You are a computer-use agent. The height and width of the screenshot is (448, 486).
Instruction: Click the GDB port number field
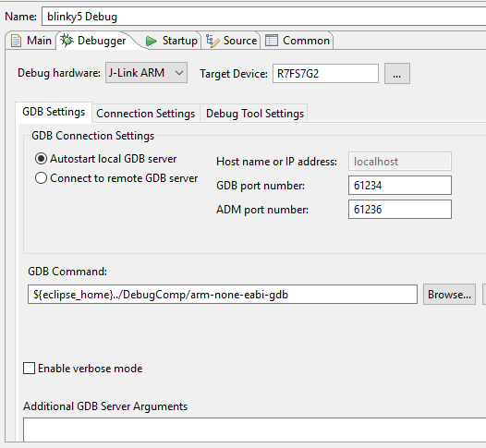point(400,186)
